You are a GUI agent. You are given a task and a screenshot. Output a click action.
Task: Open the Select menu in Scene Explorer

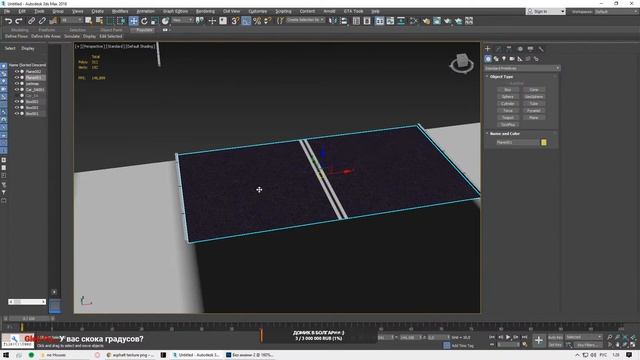10,48
